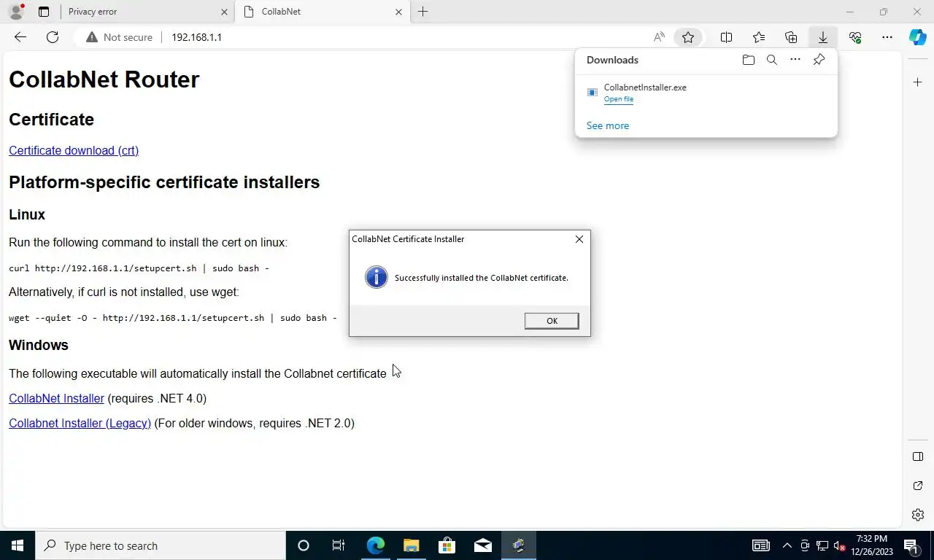Open link in new window sidebar icon
Screen dimensions: 934x560
[918, 486]
